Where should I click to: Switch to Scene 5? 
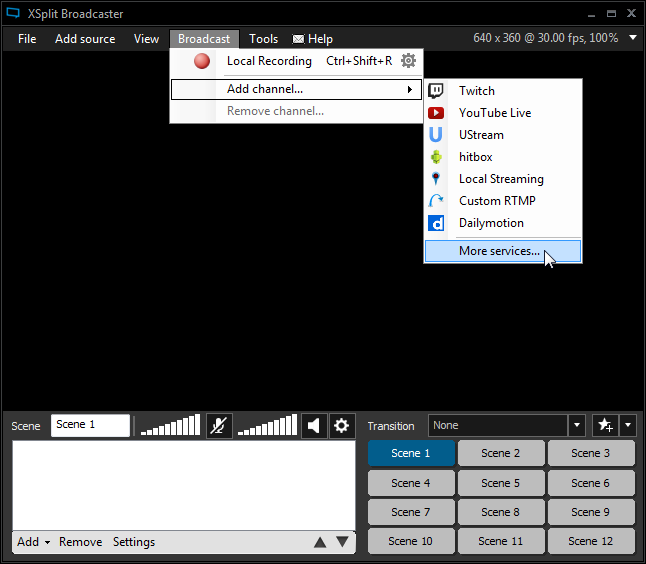point(501,483)
